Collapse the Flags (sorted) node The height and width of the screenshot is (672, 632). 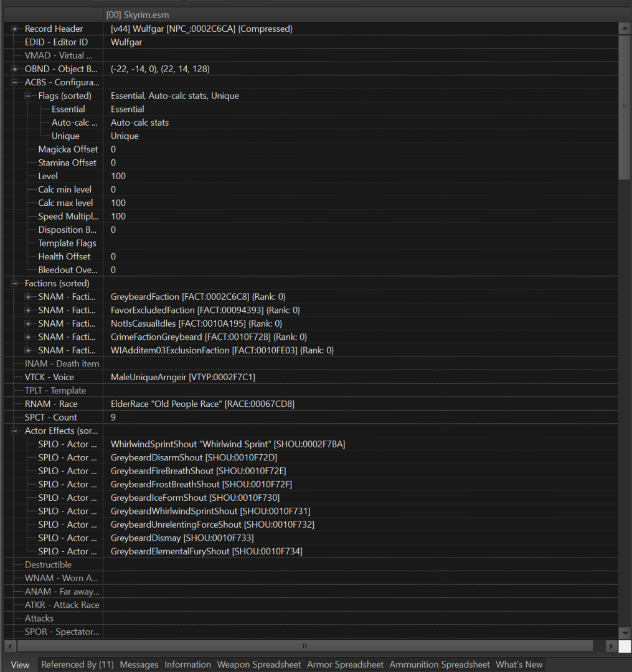(x=28, y=96)
